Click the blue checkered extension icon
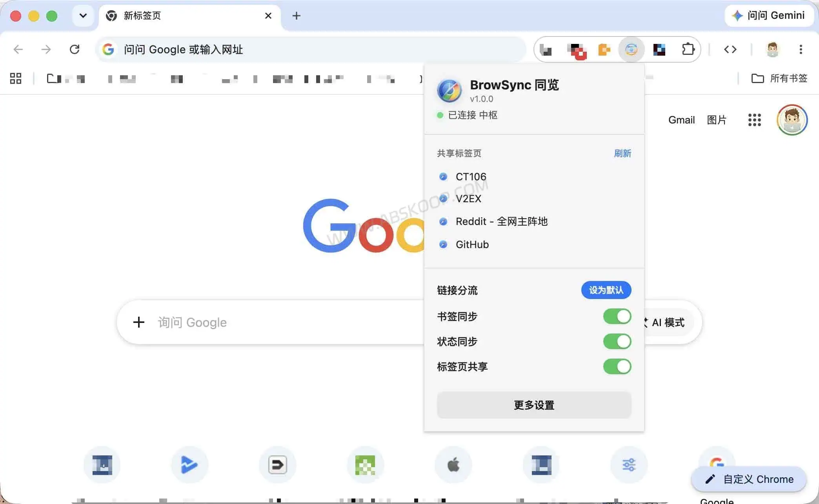The width and height of the screenshot is (819, 504). click(659, 49)
